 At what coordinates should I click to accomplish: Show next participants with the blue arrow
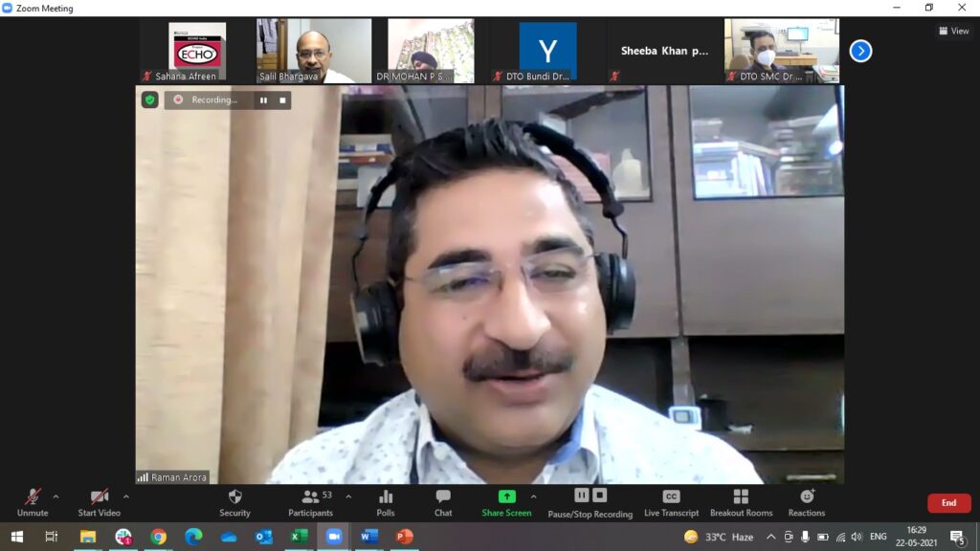(860, 51)
